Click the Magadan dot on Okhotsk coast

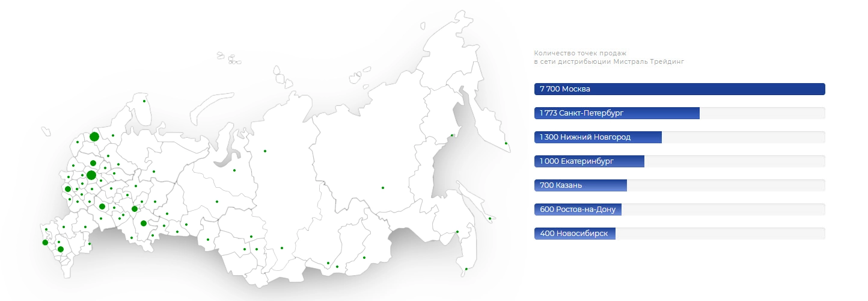[x=452, y=135]
